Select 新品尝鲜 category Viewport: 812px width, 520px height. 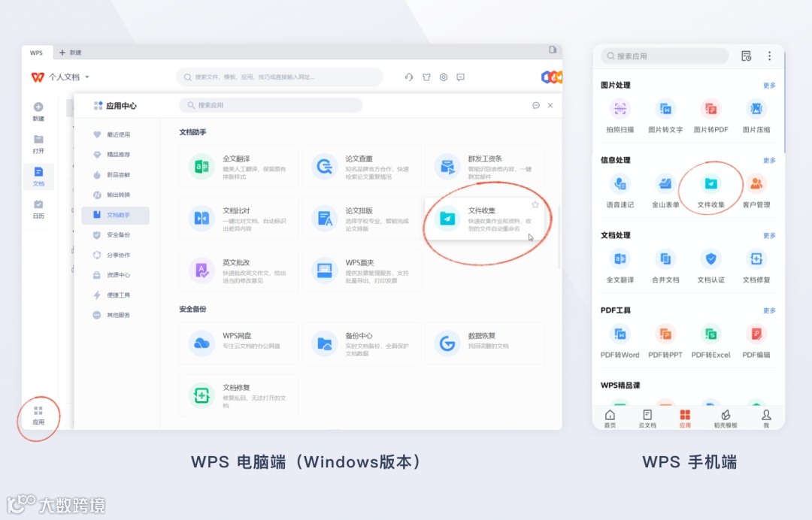click(x=115, y=175)
